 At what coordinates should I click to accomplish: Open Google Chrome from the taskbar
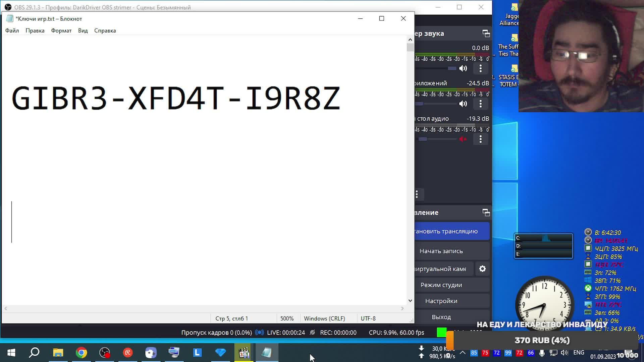[x=81, y=353]
